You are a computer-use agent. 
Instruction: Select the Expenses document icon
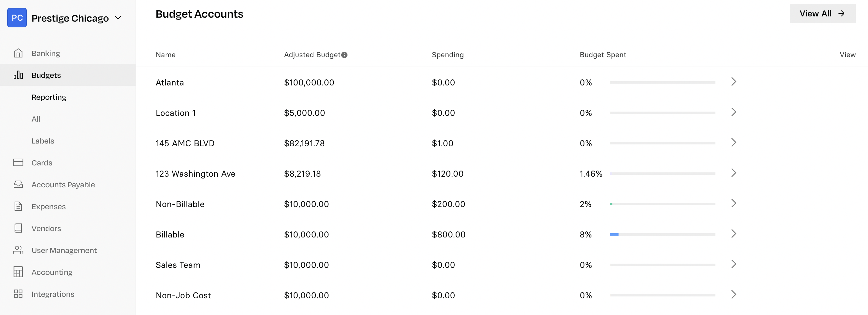(18, 206)
